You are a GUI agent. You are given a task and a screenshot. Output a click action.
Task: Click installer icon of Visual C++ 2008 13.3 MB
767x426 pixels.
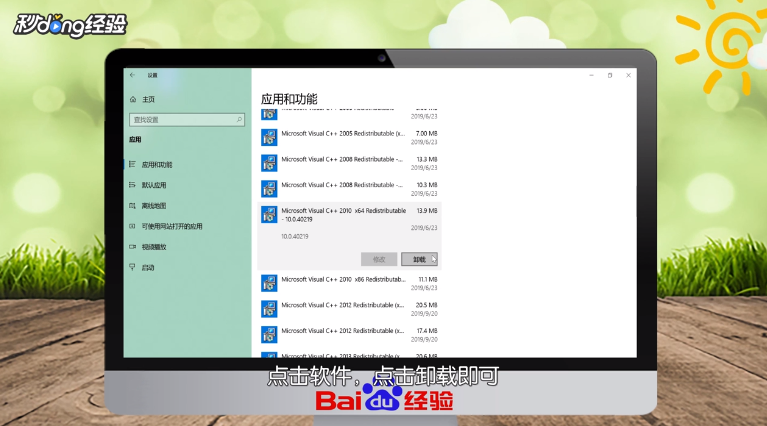coord(269,163)
